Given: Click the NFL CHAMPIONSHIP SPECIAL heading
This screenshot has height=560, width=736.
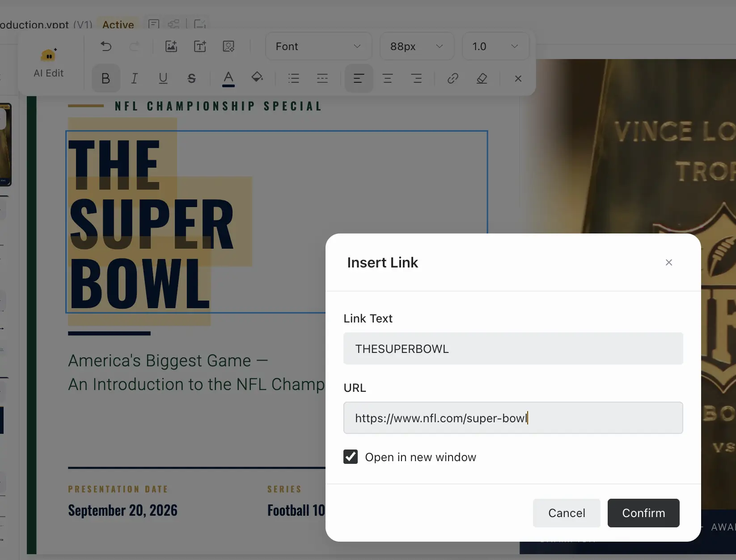Looking at the screenshot, I should 219,106.
